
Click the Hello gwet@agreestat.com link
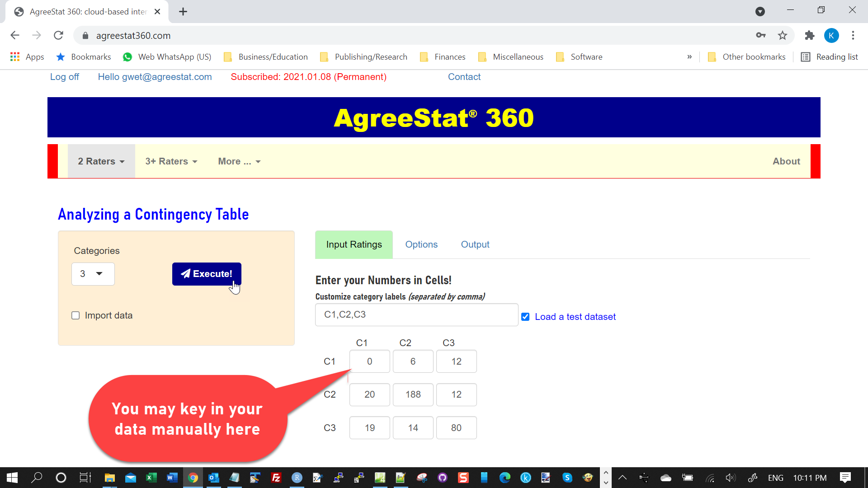(155, 77)
